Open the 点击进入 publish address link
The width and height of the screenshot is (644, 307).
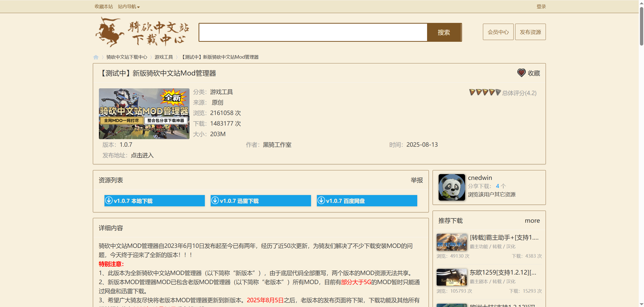click(x=142, y=155)
